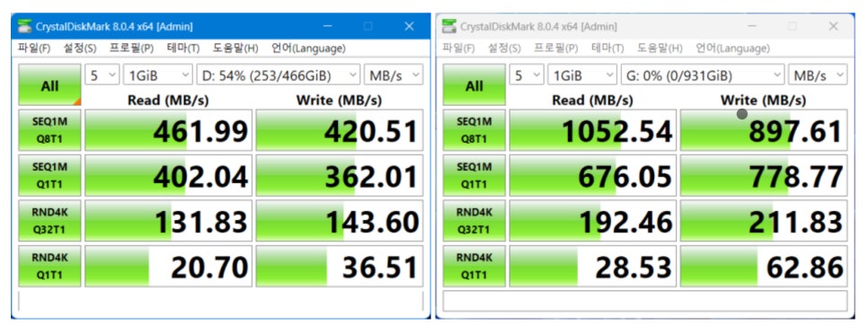Click the 1052.54 read result
Screen dimensions: 868x325
coord(593,130)
